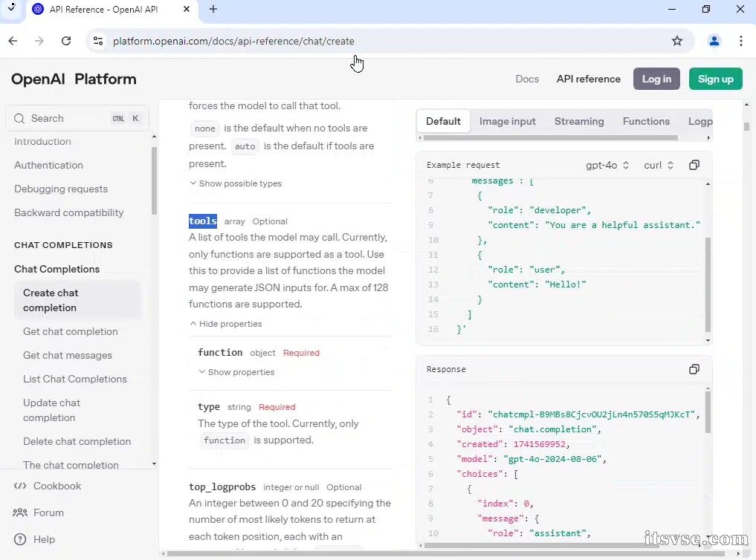Click the request code vertical scrollbar

point(708,284)
